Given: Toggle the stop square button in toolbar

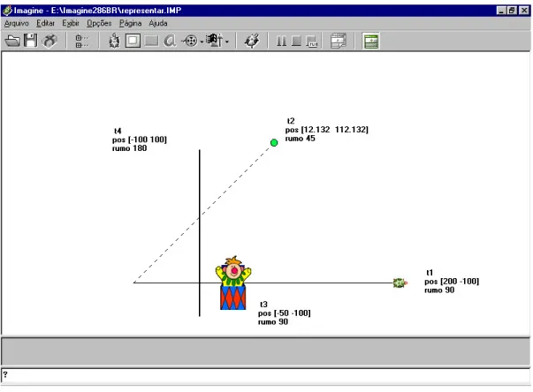Looking at the screenshot, I should (x=296, y=41).
